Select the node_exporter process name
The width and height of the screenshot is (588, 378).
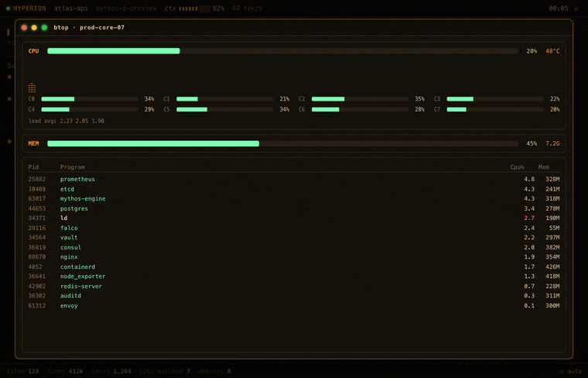83,277
